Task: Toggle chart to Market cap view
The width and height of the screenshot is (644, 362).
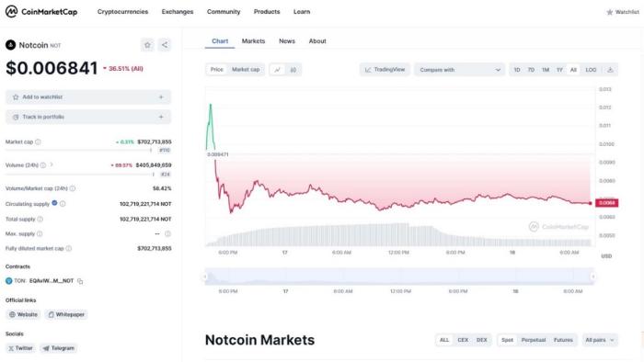Action: pyautogui.click(x=246, y=70)
